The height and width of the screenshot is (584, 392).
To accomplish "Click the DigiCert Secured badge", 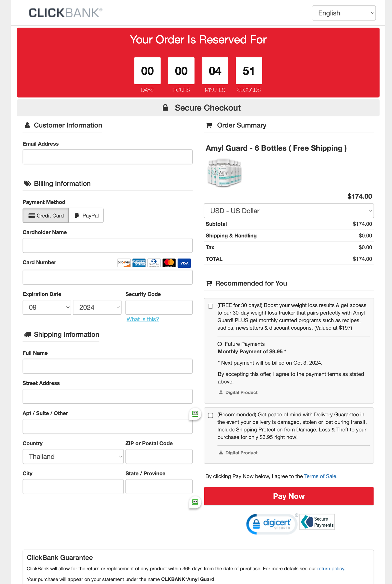I will click(x=272, y=523).
